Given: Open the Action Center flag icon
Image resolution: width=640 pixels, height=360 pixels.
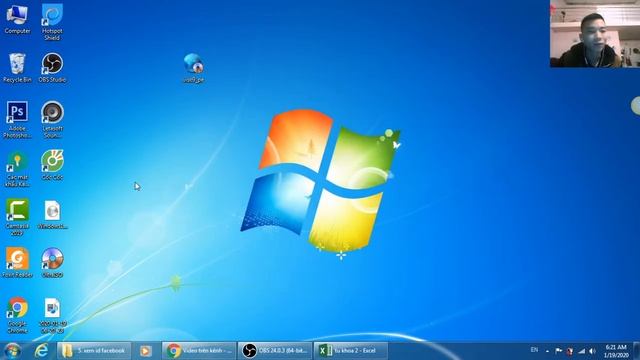Looking at the screenshot, I should point(558,351).
